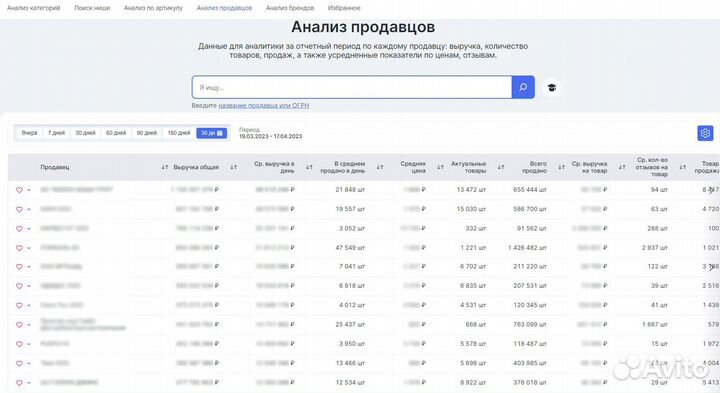Open the Анализ брендов tab

click(x=290, y=8)
